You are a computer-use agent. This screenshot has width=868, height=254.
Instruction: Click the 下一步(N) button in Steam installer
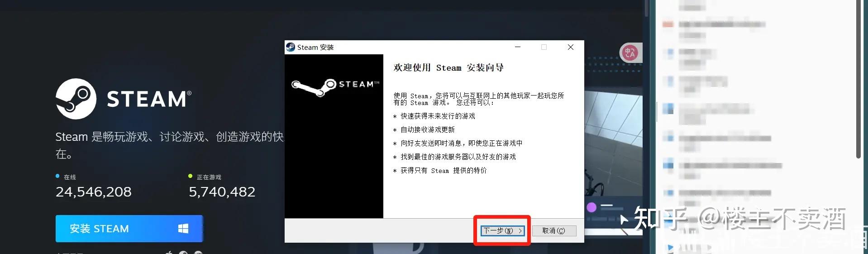pyautogui.click(x=502, y=231)
